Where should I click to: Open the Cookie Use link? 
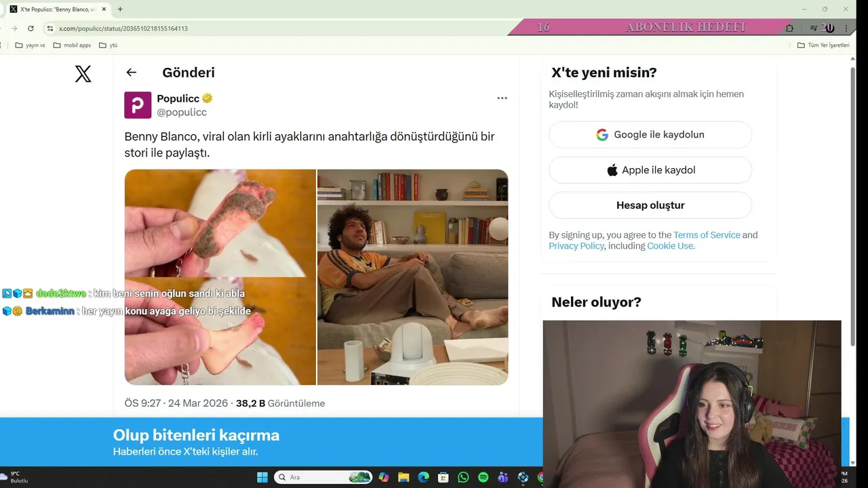[670, 246]
